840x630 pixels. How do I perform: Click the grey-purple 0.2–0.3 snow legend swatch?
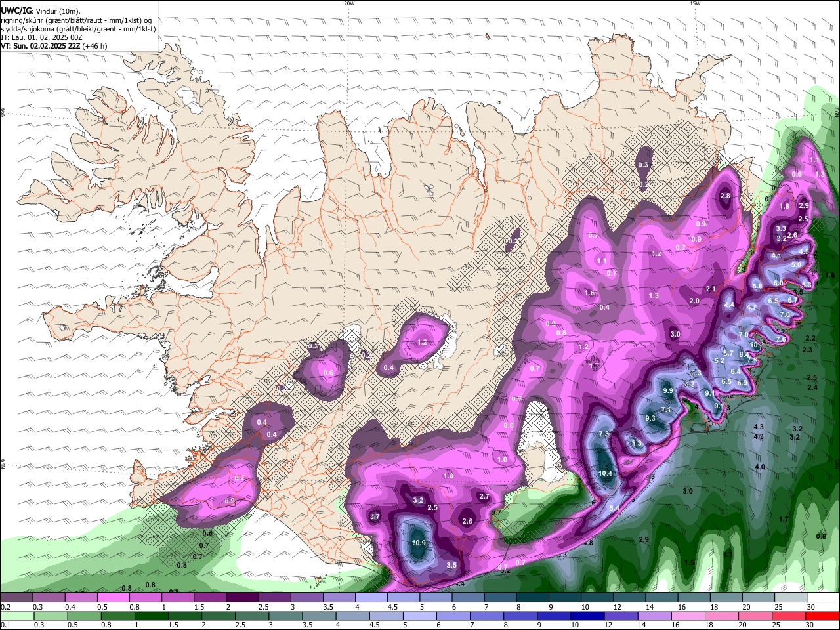(17, 598)
